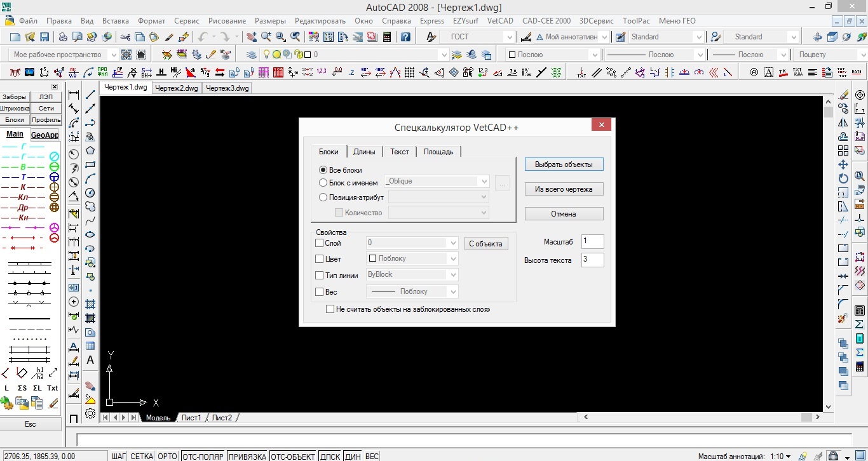Switch to the 'Длины' tab
Image resolution: width=868 pixels, height=461 pixels.
point(364,152)
